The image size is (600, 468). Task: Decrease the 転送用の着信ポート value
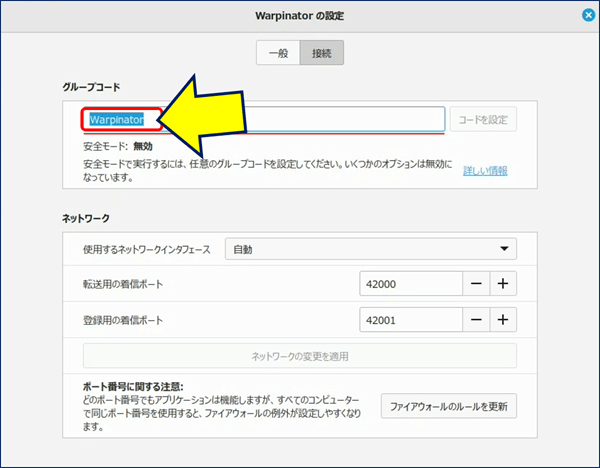[x=476, y=284]
